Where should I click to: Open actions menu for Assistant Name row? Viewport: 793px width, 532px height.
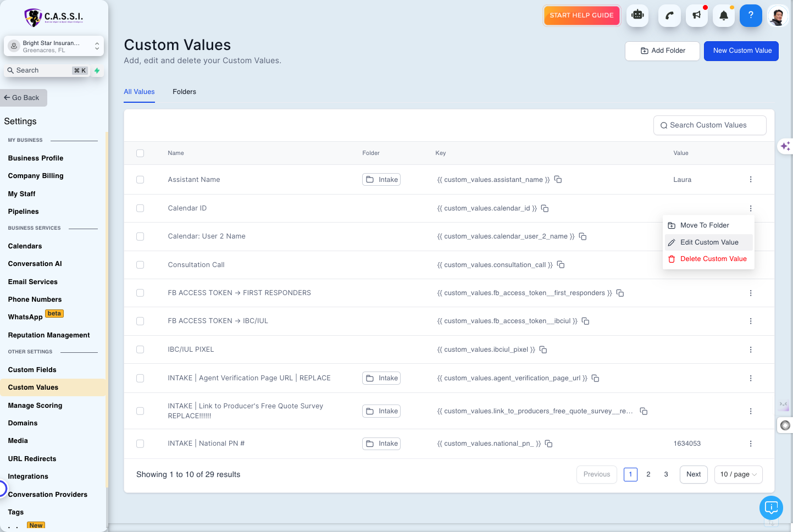pos(751,180)
